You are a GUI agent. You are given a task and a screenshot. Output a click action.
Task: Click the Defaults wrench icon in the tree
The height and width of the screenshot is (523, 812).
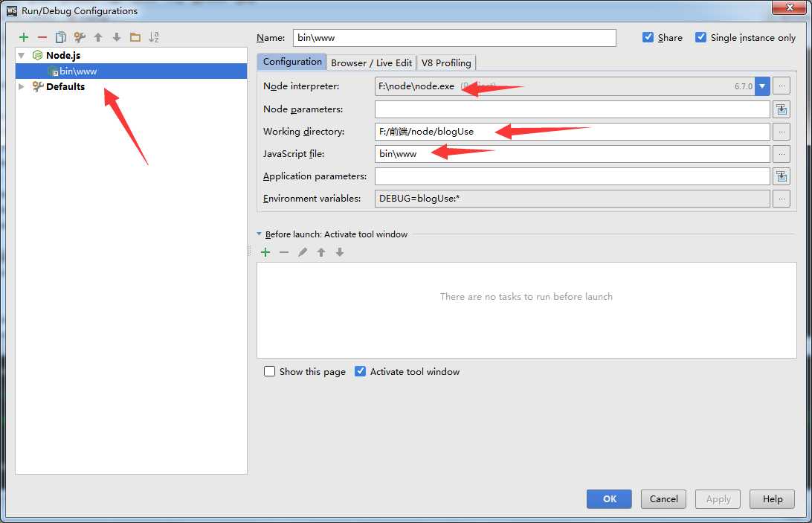pyautogui.click(x=37, y=86)
